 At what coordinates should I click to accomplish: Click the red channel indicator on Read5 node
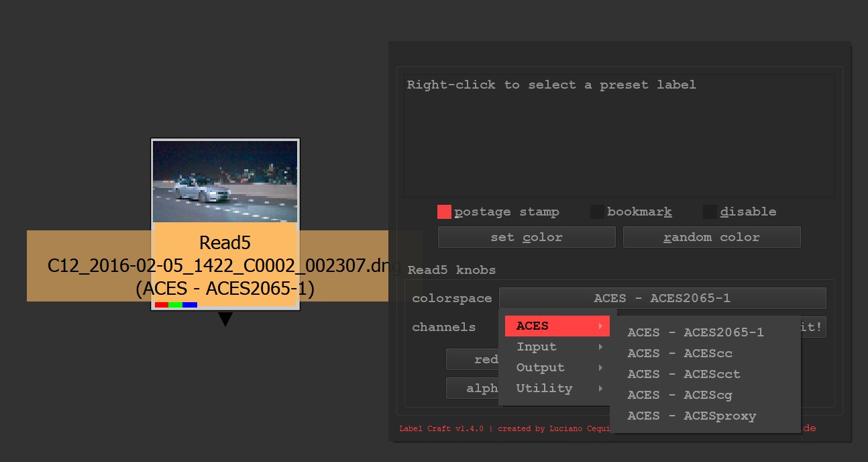(x=162, y=305)
